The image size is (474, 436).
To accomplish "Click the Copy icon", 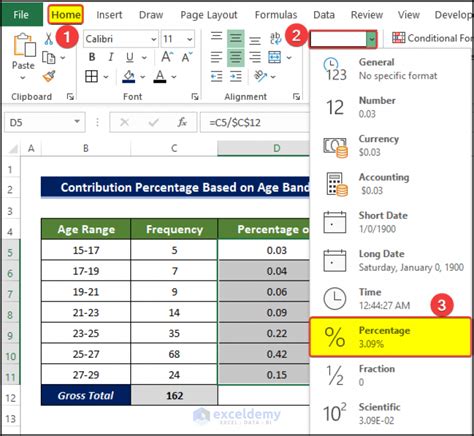I will pyautogui.click(x=49, y=58).
